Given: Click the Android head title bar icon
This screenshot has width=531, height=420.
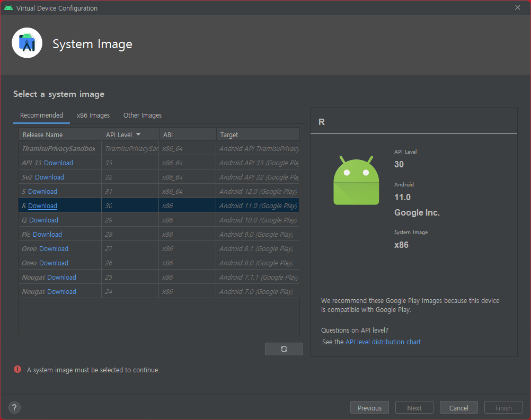Looking at the screenshot, I should pos(8,8).
